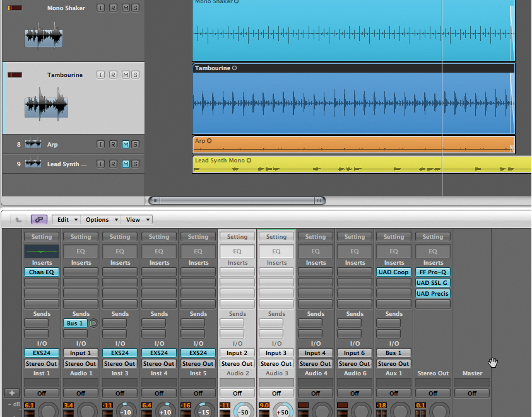Click the Arp track instrument icon
The image size is (532, 417).
(33, 143)
